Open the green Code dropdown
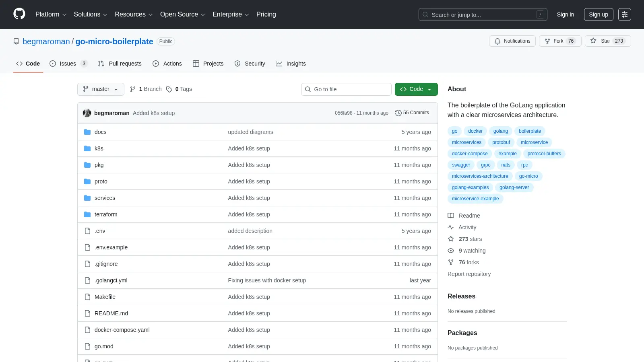The width and height of the screenshot is (644, 362). point(416,89)
